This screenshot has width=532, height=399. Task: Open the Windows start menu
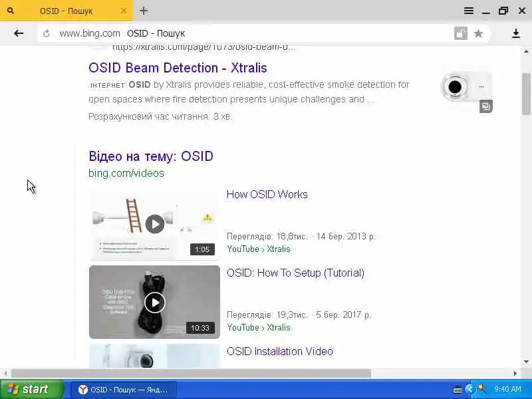(x=31, y=389)
